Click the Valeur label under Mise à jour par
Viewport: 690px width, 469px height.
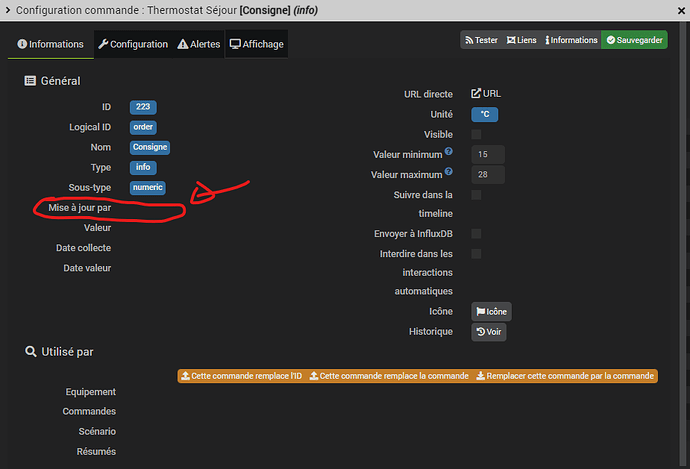point(97,228)
